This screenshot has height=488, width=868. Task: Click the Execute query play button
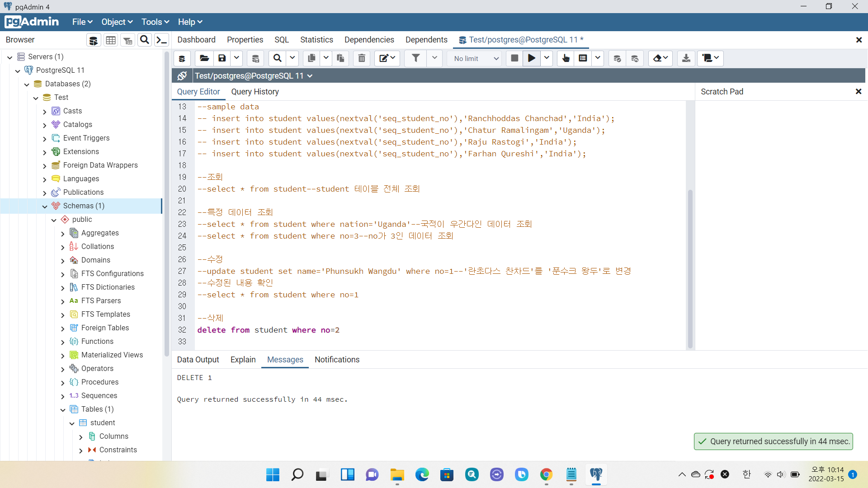pos(532,58)
